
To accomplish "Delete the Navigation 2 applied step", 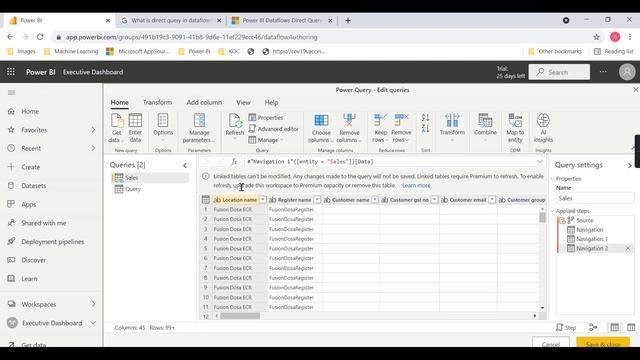I will click(628, 248).
